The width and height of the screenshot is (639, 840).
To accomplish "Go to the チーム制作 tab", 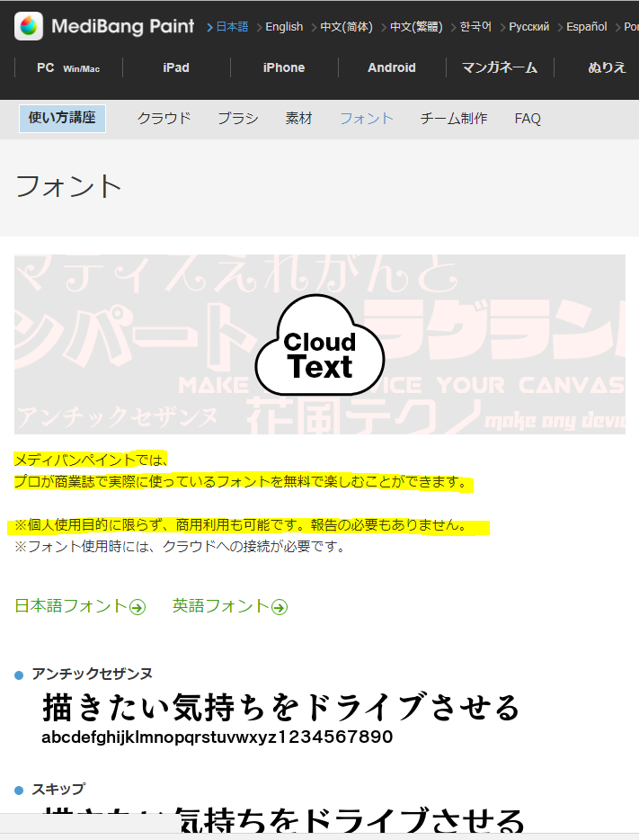I will pos(454,119).
